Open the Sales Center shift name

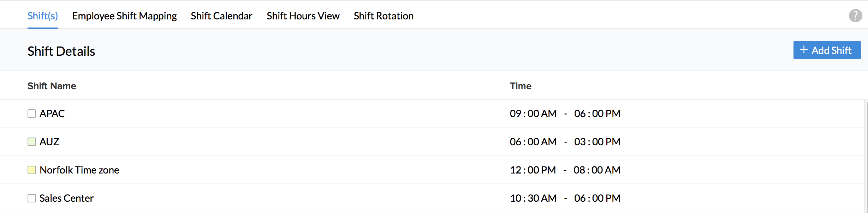click(66, 198)
